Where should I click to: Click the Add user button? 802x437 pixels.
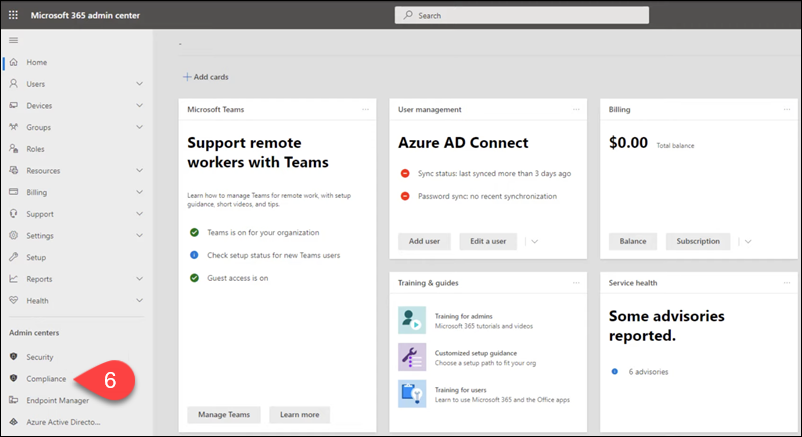coord(424,241)
